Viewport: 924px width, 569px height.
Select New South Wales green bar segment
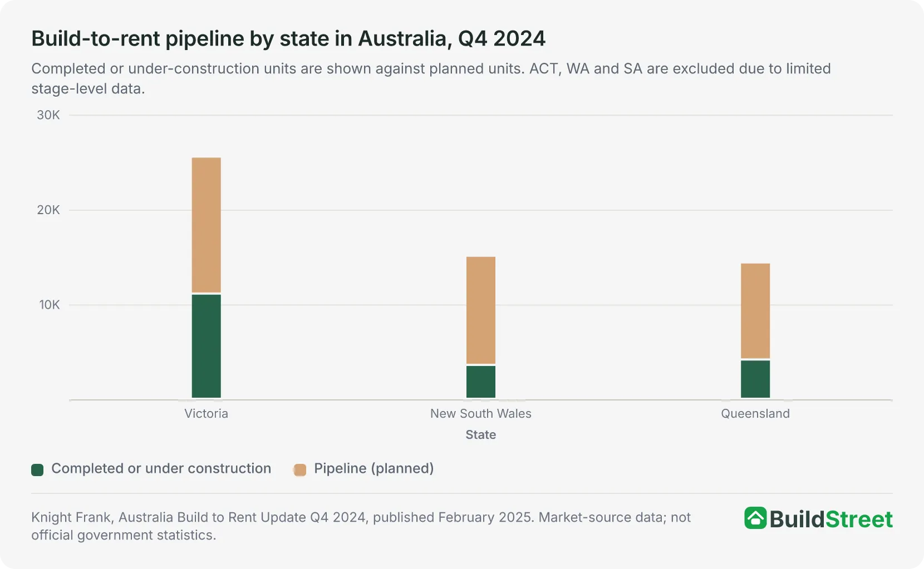(x=481, y=382)
